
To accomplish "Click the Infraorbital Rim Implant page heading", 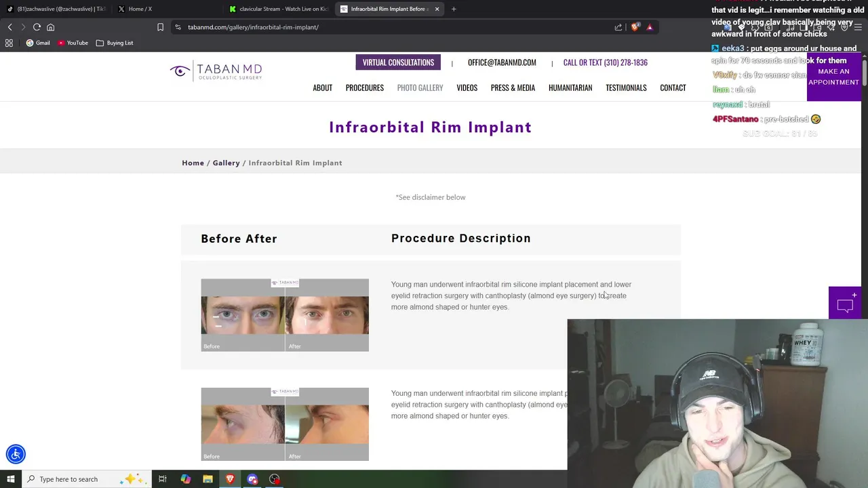I will [431, 127].
